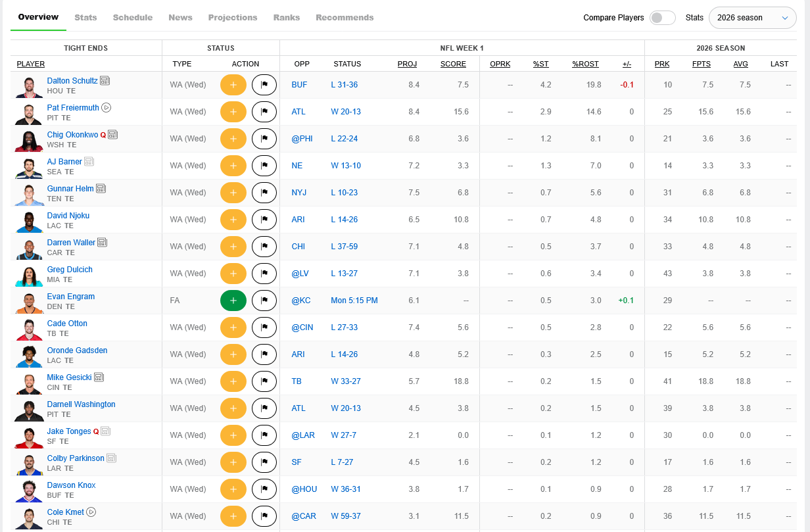810x532 pixels.
Task: Click the yellow plus button for Dalton Schultz
Action: pos(233,85)
